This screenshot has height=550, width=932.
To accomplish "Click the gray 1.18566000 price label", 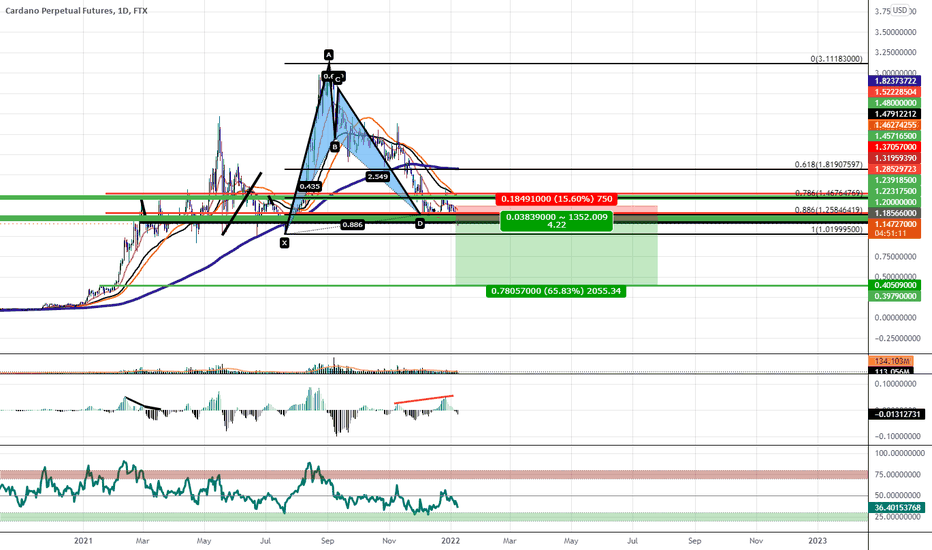I will click(895, 213).
